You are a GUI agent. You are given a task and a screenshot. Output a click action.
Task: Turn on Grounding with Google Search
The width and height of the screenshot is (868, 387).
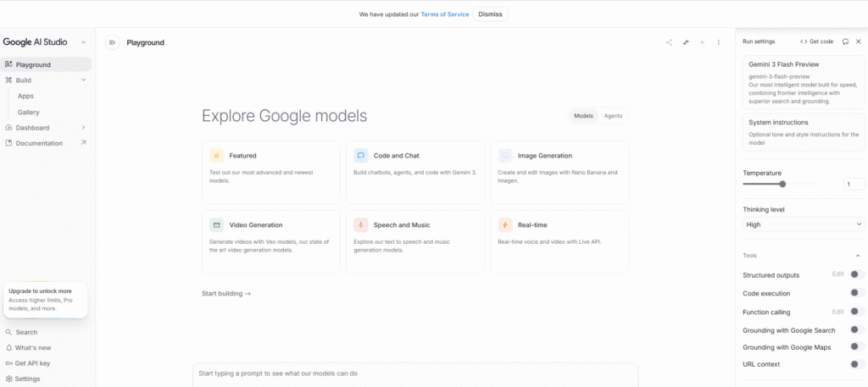pyautogui.click(x=857, y=329)
